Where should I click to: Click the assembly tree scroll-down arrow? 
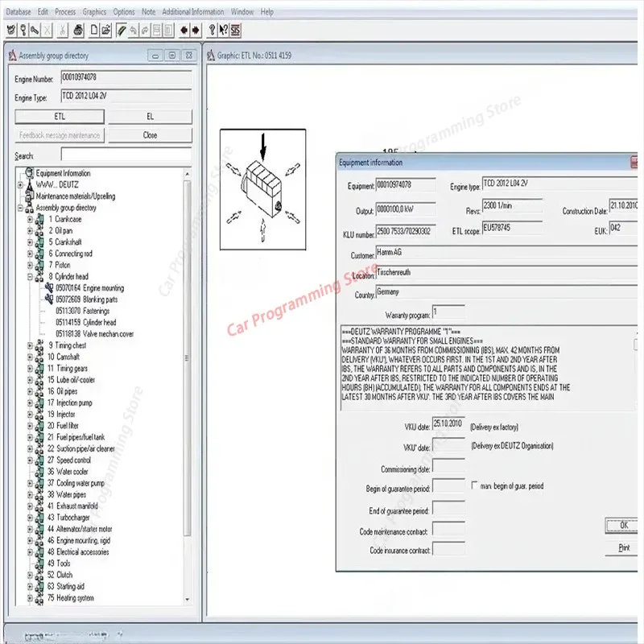[x=188, y=600]
